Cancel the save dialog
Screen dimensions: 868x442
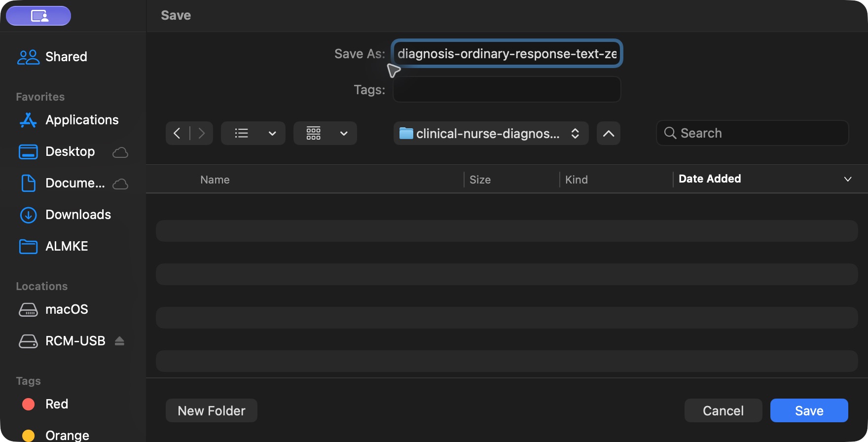(723, 410)
